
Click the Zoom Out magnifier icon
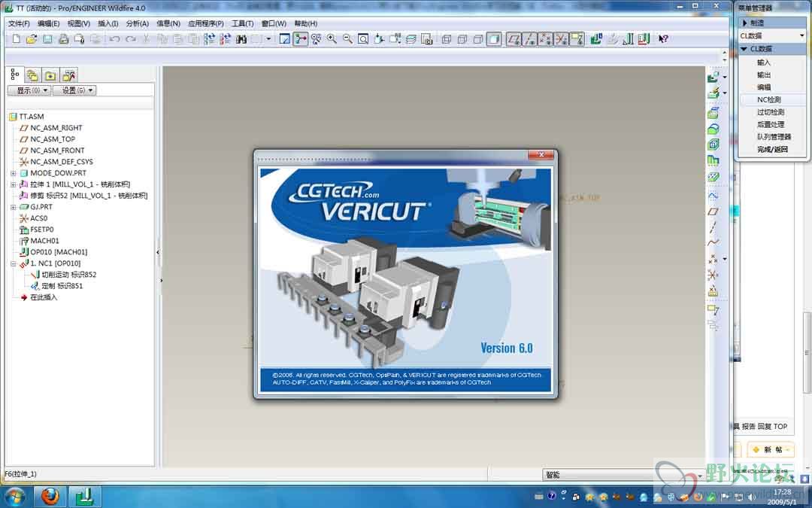click(x=347, y=39)
